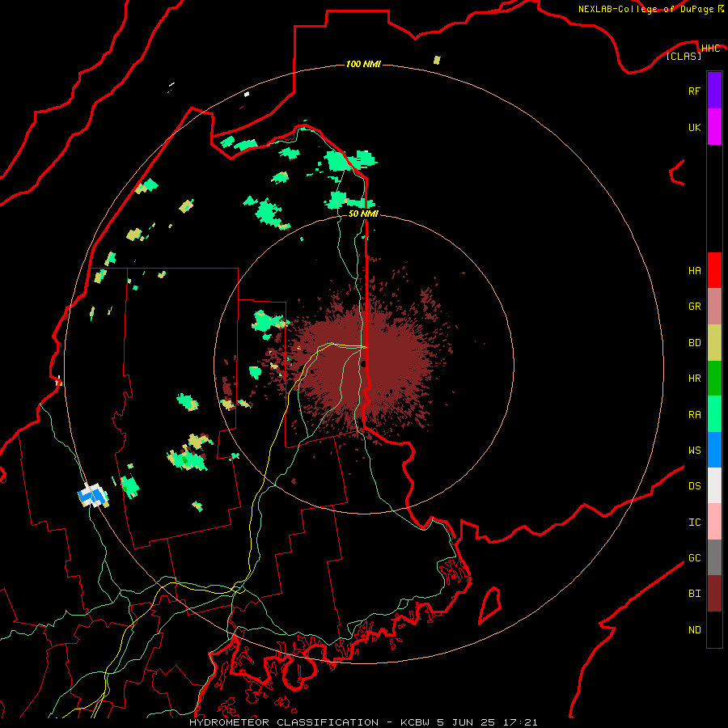Click the RA light green legend swatch
This screenshot has width=728, height=728.
coord(714,414)
